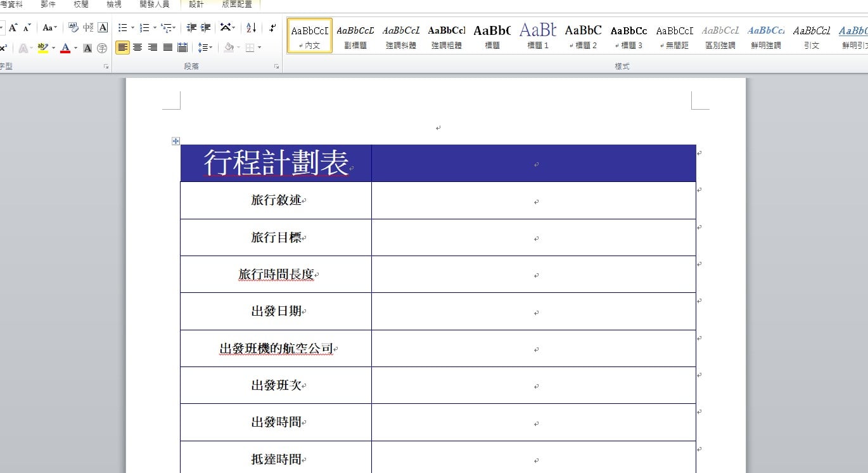
Task: Toggle distributed alignment
Action: click(x=182, y=48)
